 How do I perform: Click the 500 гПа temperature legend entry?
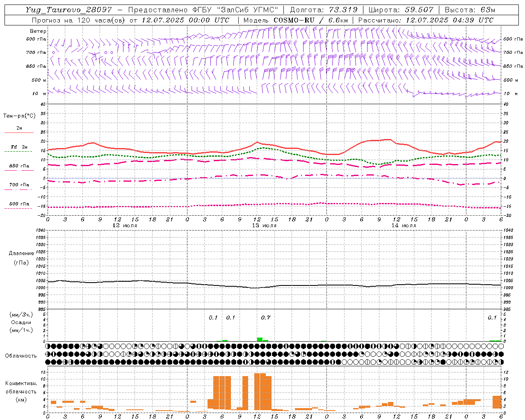pos(19,204)
